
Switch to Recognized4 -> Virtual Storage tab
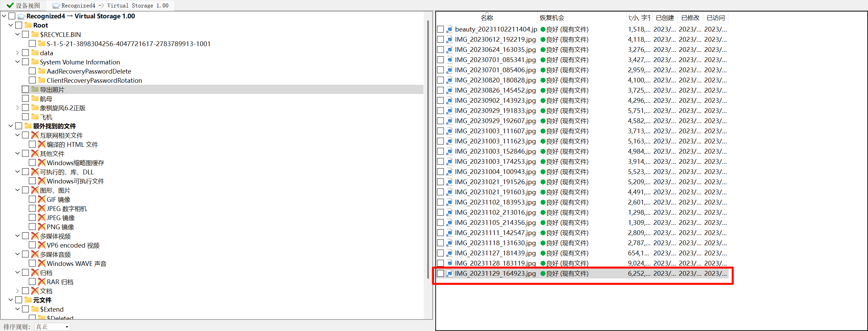(x=110, y=5)
